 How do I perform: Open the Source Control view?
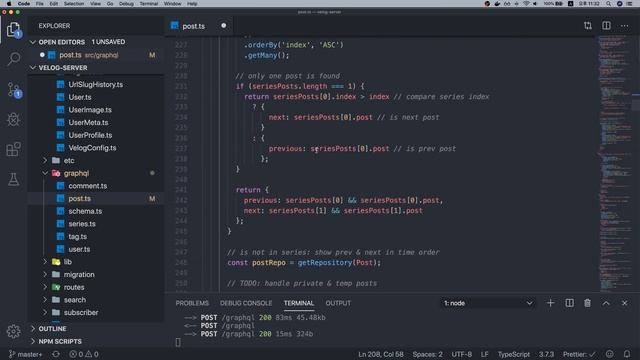13,89
